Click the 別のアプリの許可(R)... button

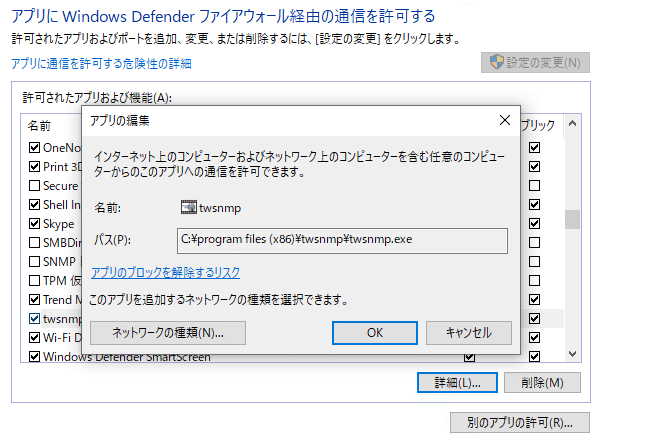520,423
